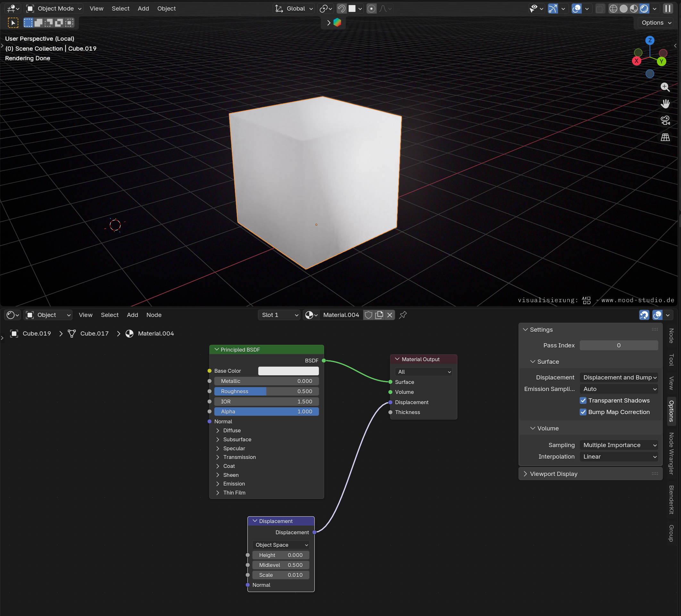Open the node editor Node menu
Image resolution: width=681 pixels, height=616 pixels.
tap(154, 315)
